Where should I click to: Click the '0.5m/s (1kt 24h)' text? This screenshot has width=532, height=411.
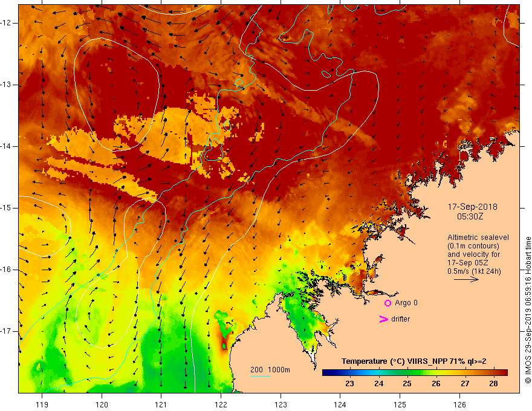[x=474, y=271]
